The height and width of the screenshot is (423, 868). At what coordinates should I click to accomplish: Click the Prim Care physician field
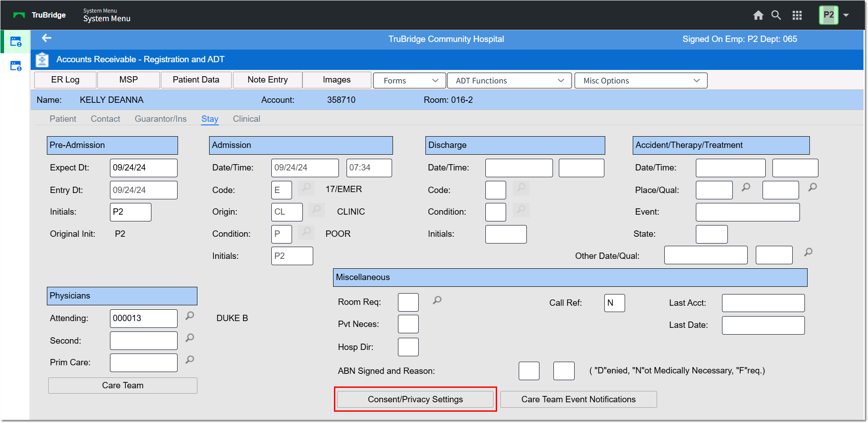coord(143,363)
